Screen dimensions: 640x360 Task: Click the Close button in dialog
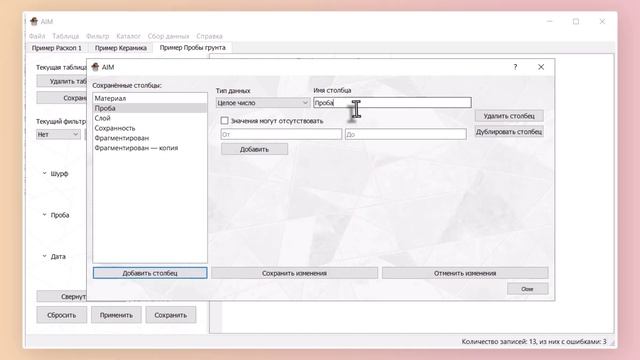(x=527, y=289)
